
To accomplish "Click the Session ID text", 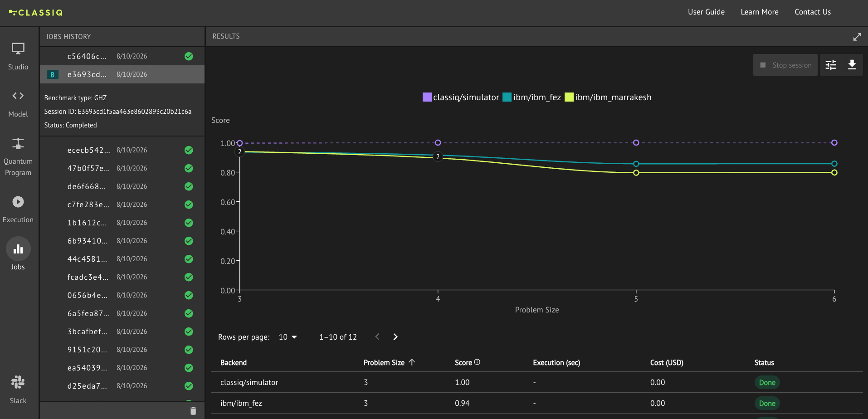I will coord(118,112).
